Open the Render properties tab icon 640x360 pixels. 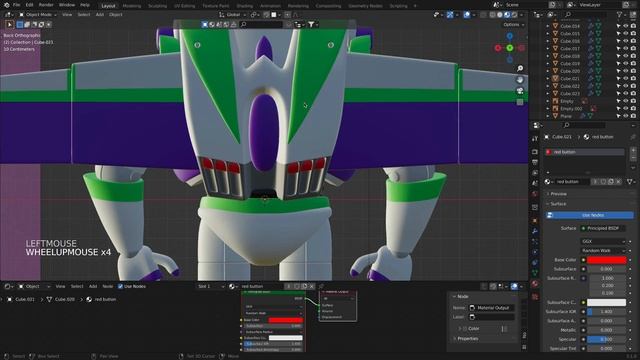point(535,152)
